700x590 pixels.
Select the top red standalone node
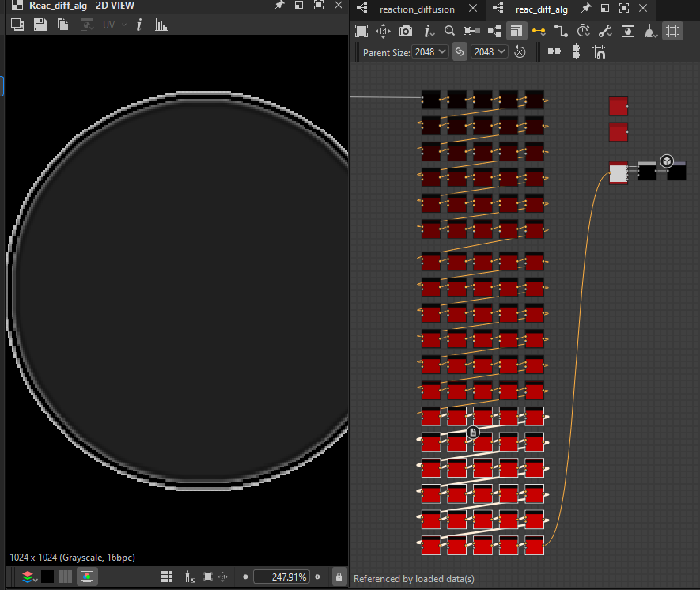[619, 106]
